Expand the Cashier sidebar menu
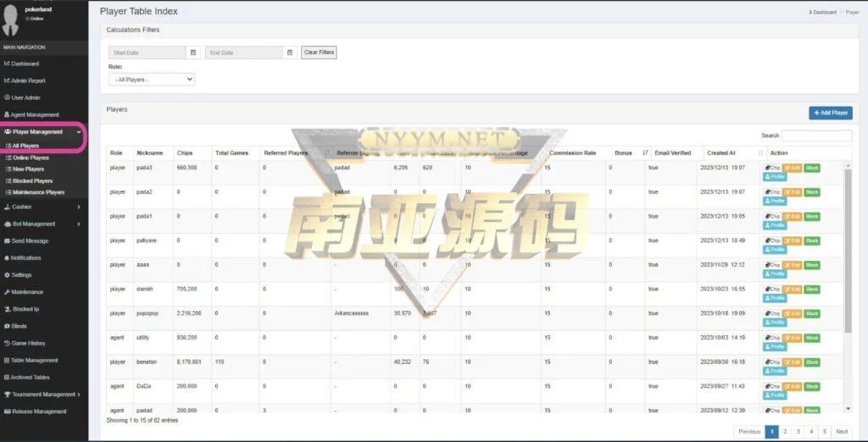Screen dimensions: 868x442 pyautogui.click(x=42, y=207)
